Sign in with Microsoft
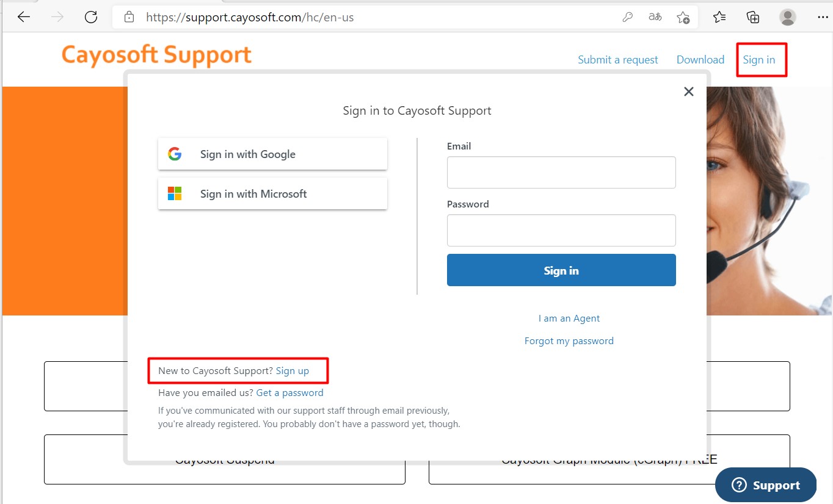Screen dimensions: 833x504 [272, 193]
